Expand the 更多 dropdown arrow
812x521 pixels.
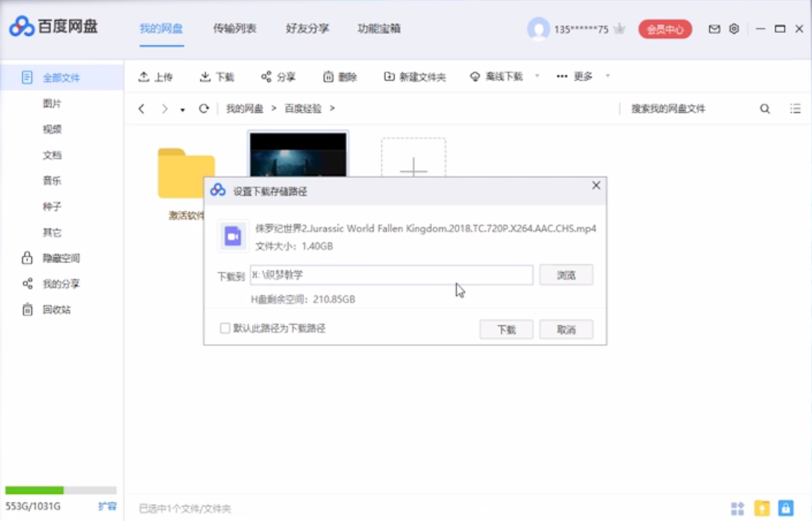tap(608, 76)
